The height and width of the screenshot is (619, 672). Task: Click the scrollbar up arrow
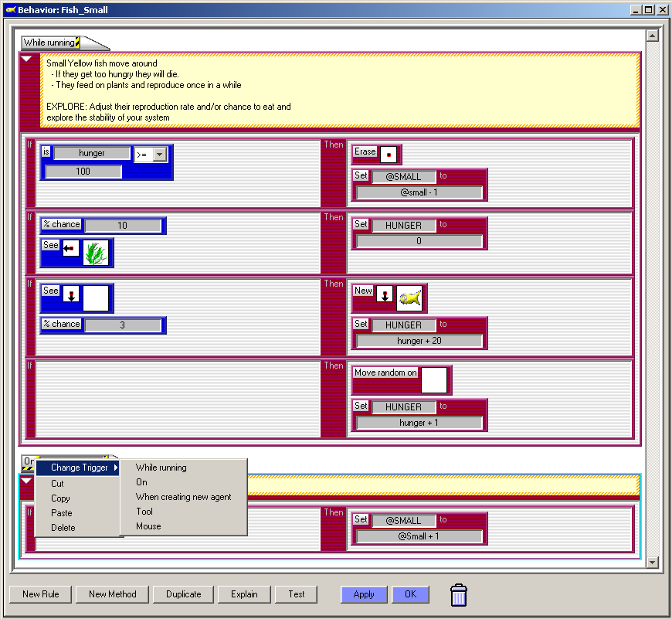pos(652,36)
